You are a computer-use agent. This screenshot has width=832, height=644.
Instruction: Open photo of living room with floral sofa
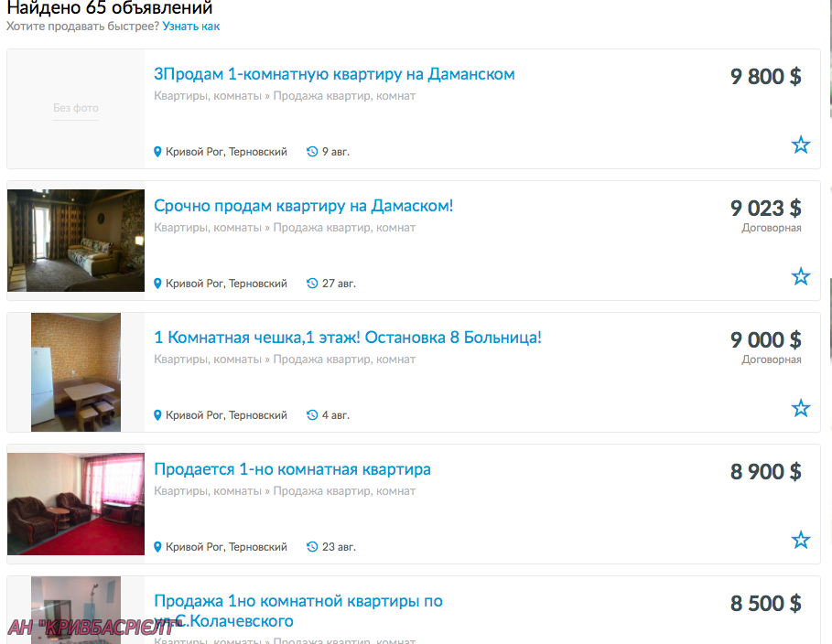(x=76, y=241)
